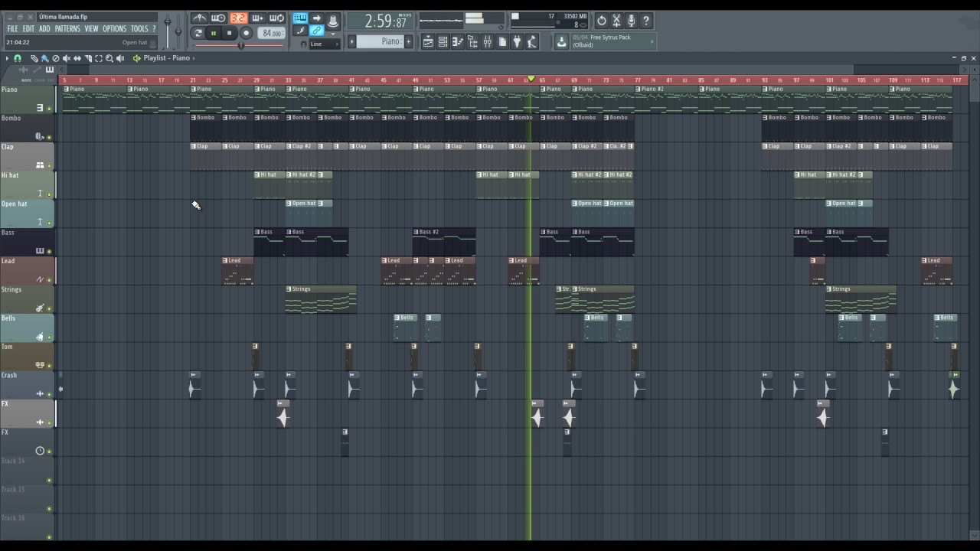Select the playlist Zoom tool
The width and height of the screenshot is (980, 551).
tap(109, 58)
